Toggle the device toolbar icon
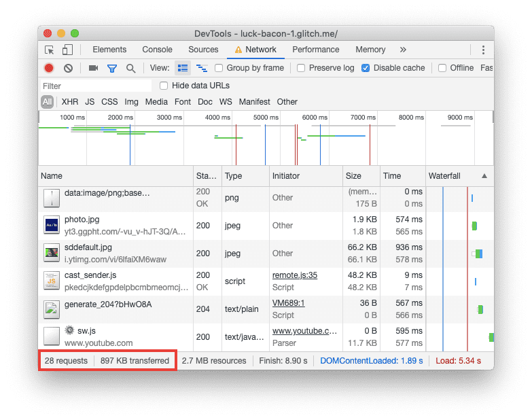The width and height of the screenshot is (532, 420). coord(67,50)
